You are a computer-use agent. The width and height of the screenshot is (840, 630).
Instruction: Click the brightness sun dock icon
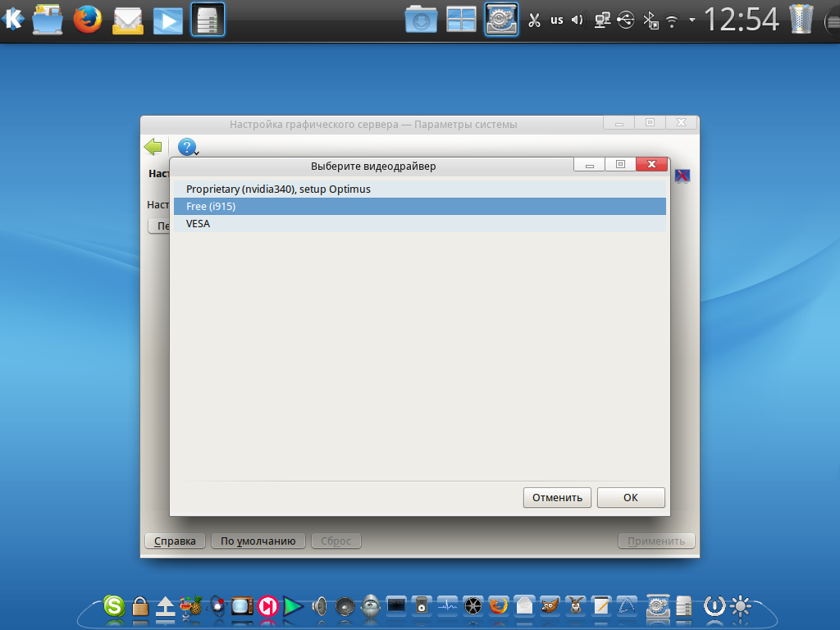[x=741, y=606]
